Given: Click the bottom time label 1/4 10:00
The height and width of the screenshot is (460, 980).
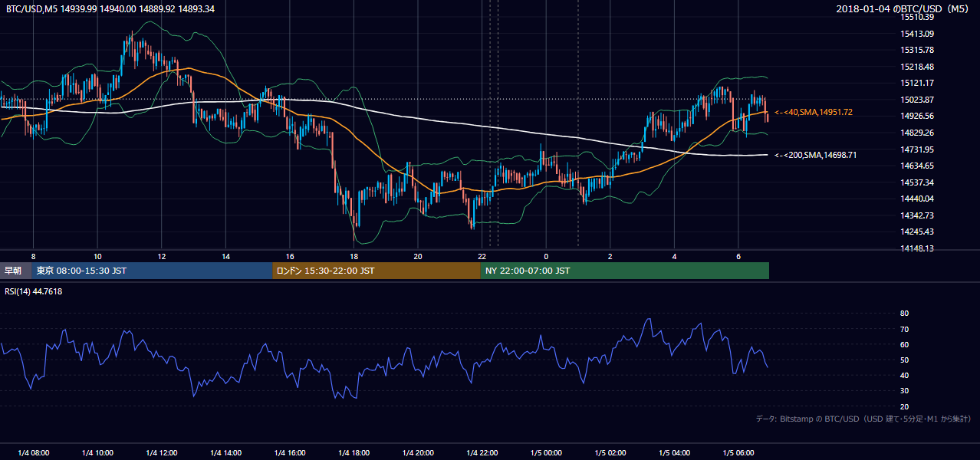Looking at the screenshot, I should click(x=97, y=452).
